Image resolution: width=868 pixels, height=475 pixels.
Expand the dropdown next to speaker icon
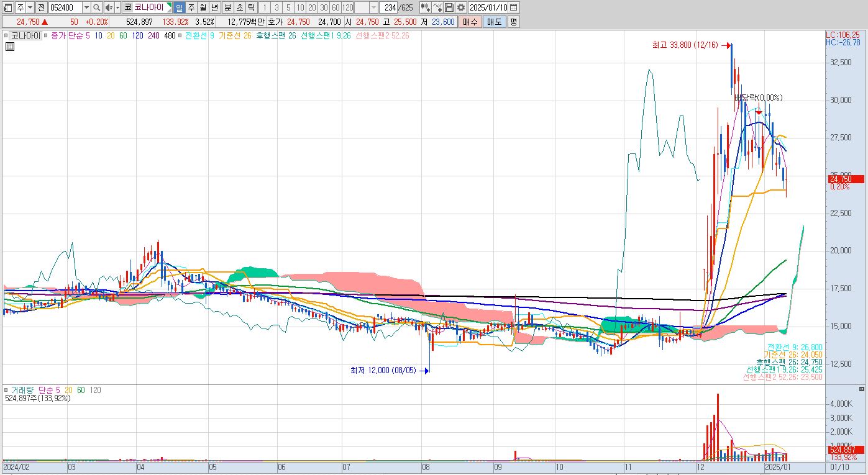pyautogui.click(x=117, y=7)
